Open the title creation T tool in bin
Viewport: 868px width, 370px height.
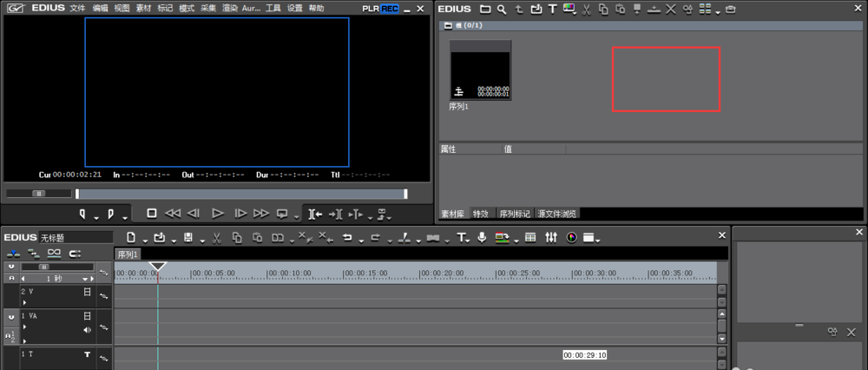552,9
